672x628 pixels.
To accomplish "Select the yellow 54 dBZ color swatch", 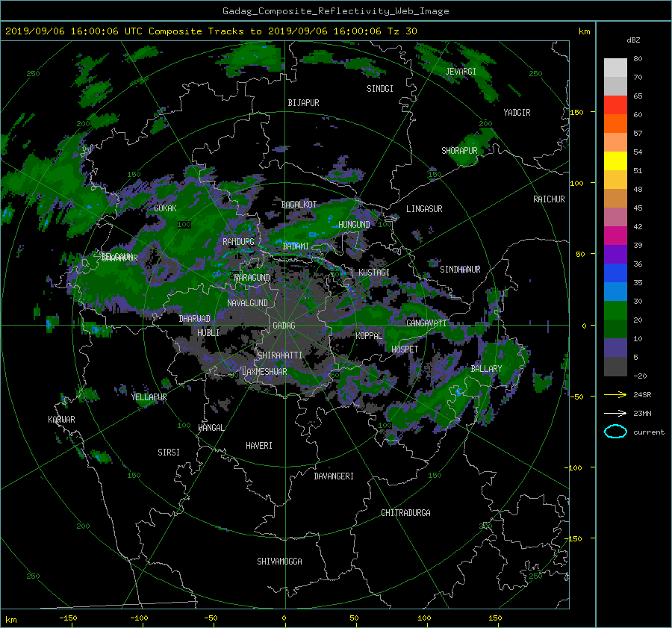I will coord(615,161).
